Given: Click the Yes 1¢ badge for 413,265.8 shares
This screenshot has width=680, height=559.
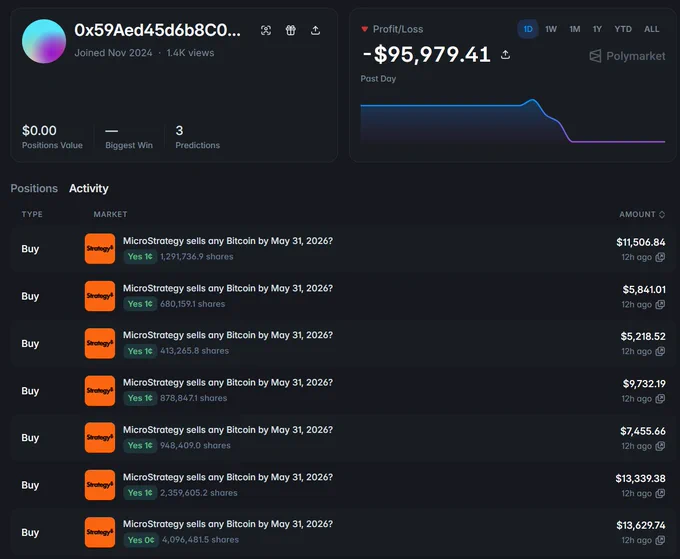Looking at the screenshot, I should tap(140, 351).
